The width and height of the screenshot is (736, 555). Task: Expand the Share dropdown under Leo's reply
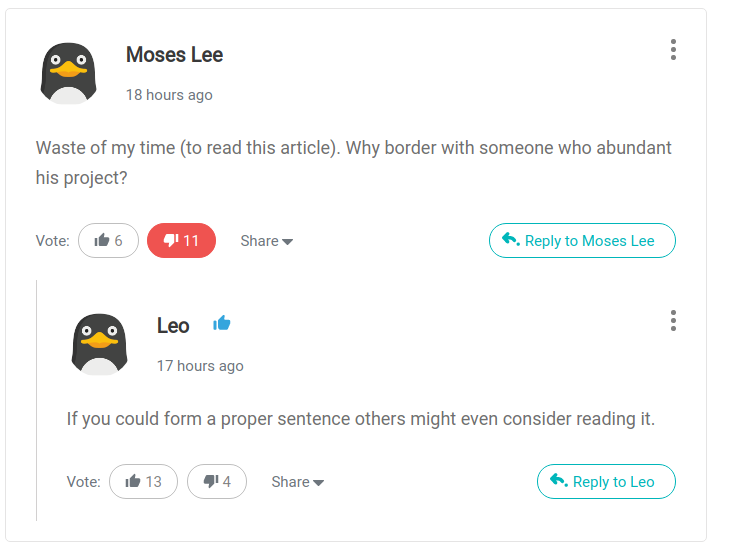pos(298,482)
